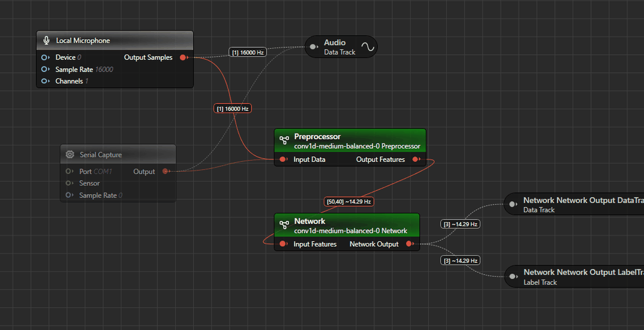The width and height of the screenshot is (644, 330).
Task: Select the Network Network Output LabelTrack node
Action: pyautogui.click(x=575, y=276)
